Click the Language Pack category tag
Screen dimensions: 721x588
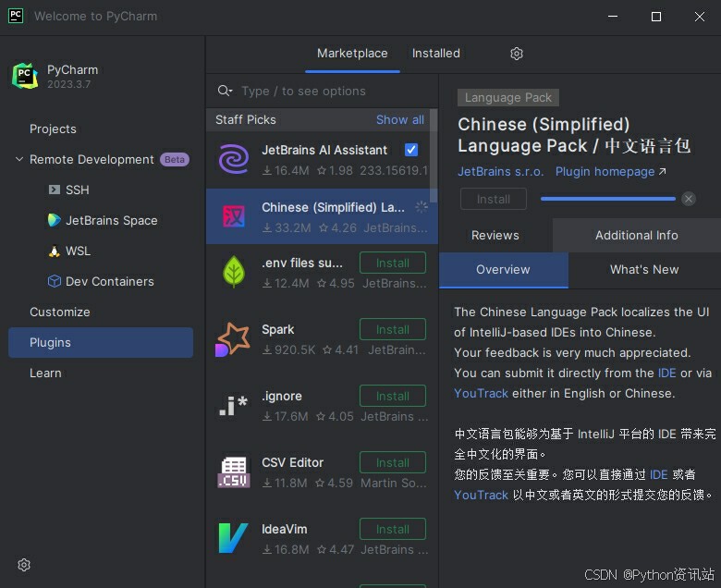pos(508,97)
